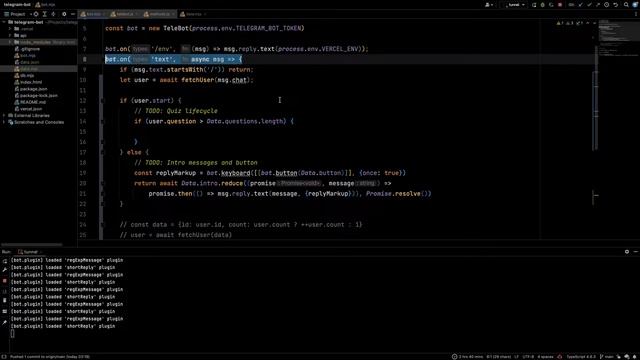The width and height of the screenshot is (640, 360).
Task: Fold the else block on line 17
Action: click(102, 152)
